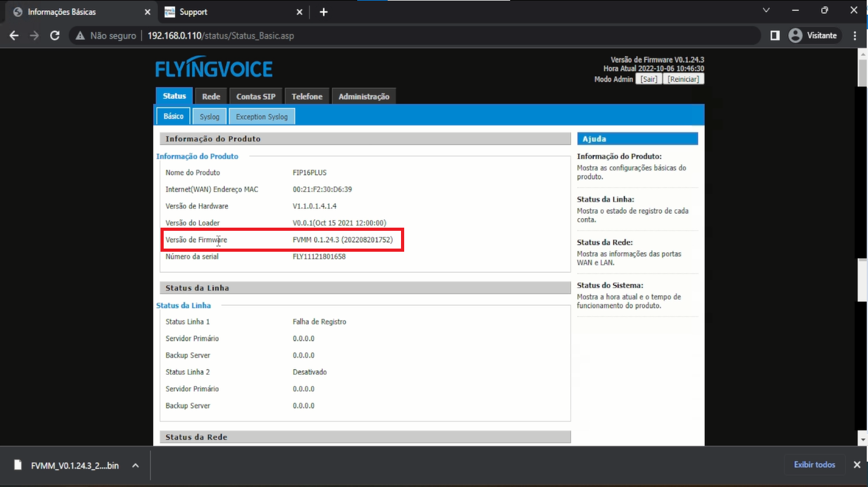The height and width of the screenshot is (487, 868).
Task: Open Chrome three-dot menu
Action: [x=853, y=36]
